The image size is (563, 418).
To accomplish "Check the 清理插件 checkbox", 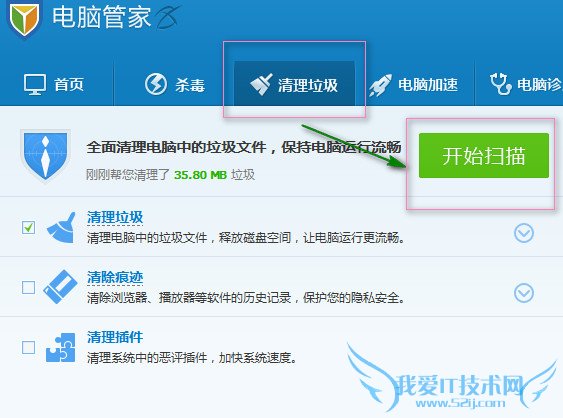I will click(28, 347).
